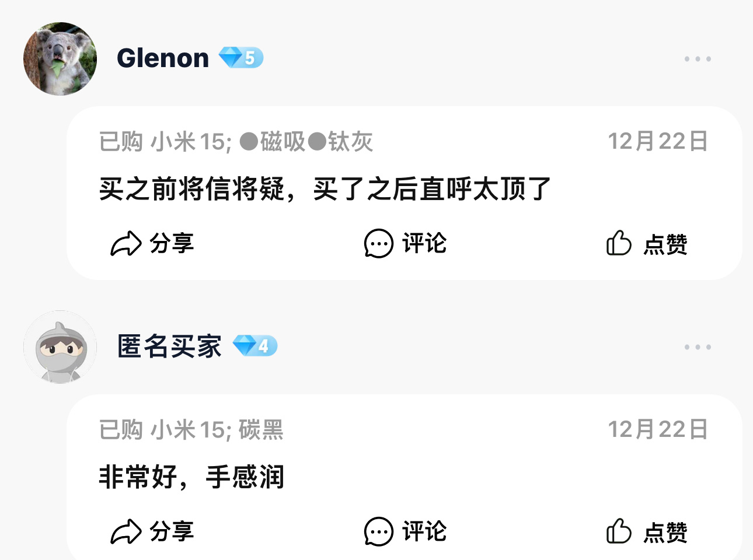Open the review text 非常好，手感润

click(x=191, y=477)
